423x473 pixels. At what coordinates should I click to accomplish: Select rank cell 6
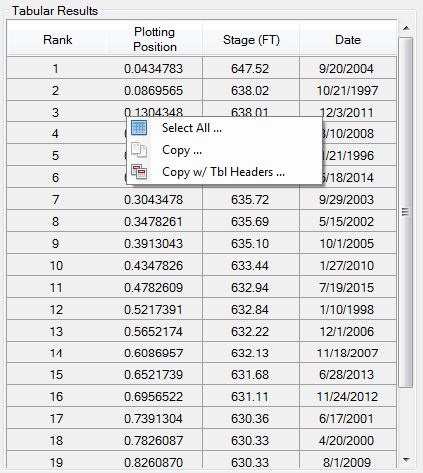56,177
